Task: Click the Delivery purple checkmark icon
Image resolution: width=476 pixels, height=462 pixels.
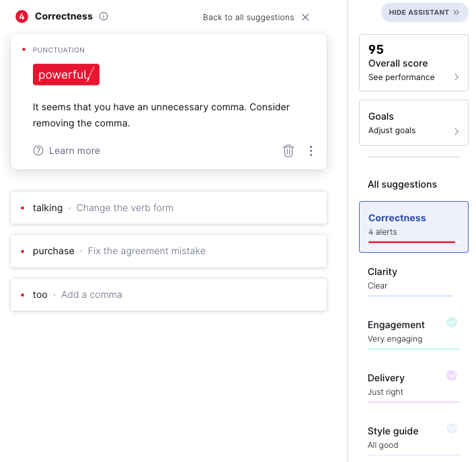Action: click(x=452, y=375)
